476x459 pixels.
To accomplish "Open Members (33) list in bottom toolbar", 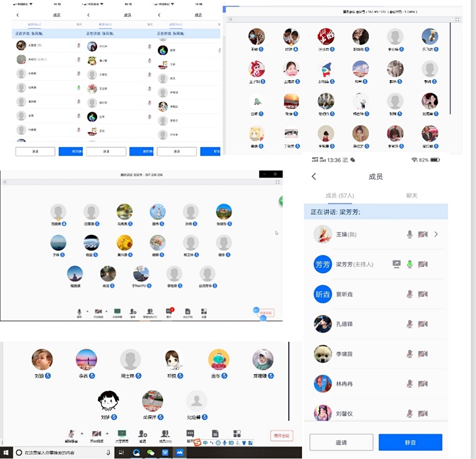I will [165, 433].
